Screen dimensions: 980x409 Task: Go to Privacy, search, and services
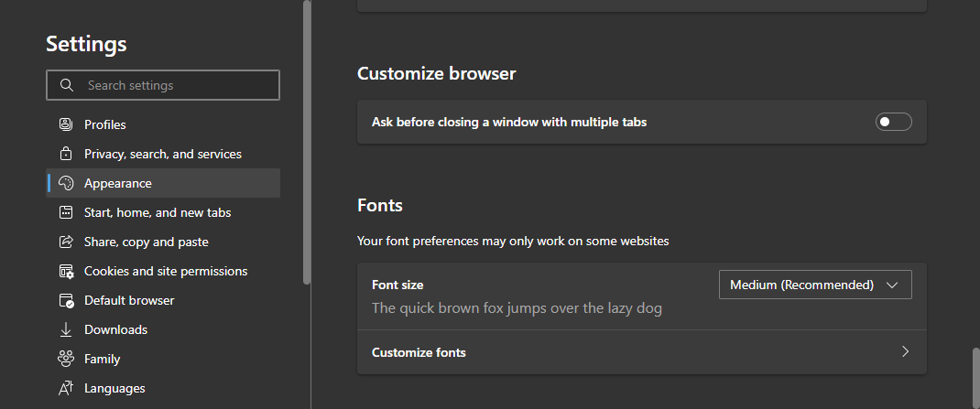(x=163, y=154)
